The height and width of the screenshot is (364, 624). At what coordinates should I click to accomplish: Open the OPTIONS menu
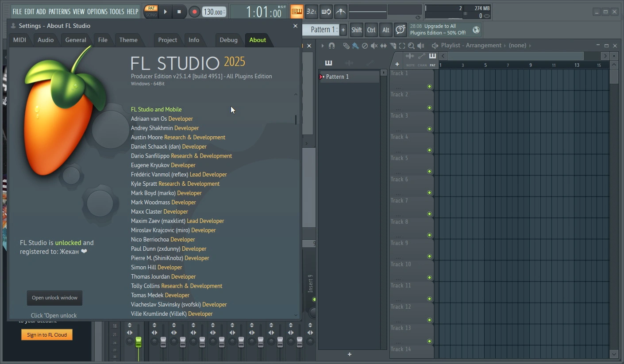[97, 11]
